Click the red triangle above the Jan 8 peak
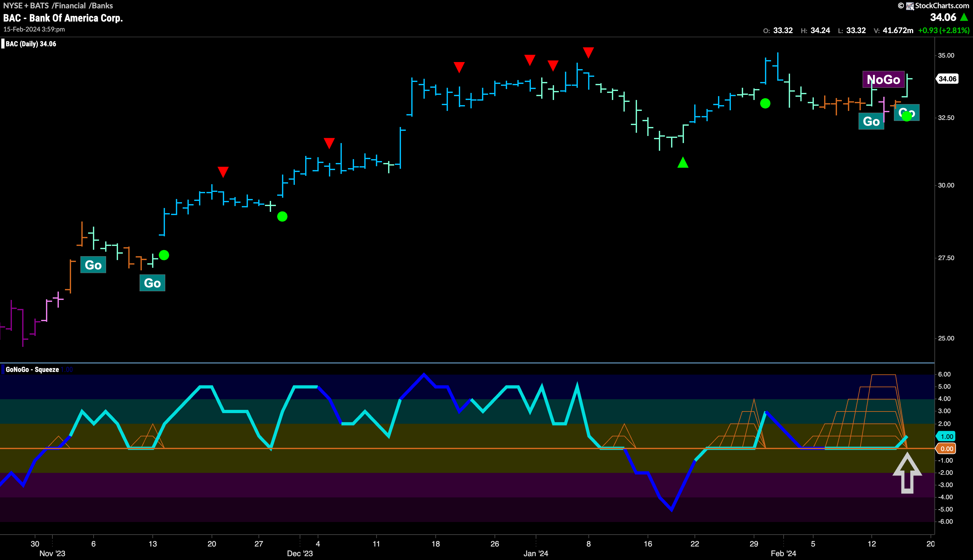Screen dimensions: 973x560 (x=588, y=52)
